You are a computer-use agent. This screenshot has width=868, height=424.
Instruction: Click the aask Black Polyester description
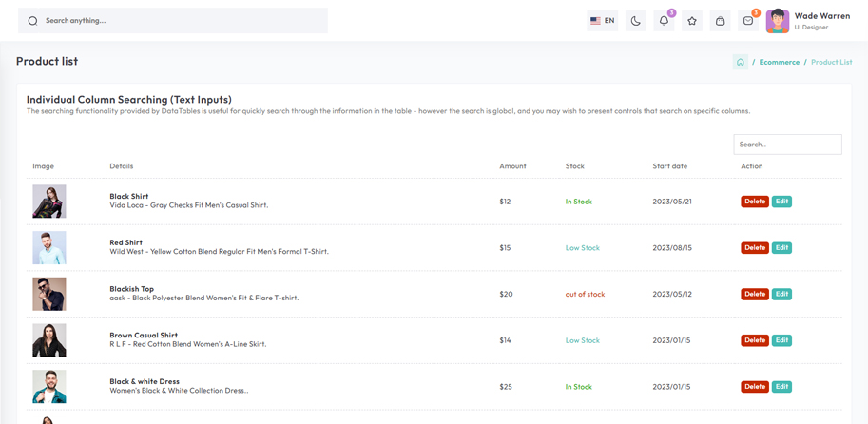tap(204, 298)
